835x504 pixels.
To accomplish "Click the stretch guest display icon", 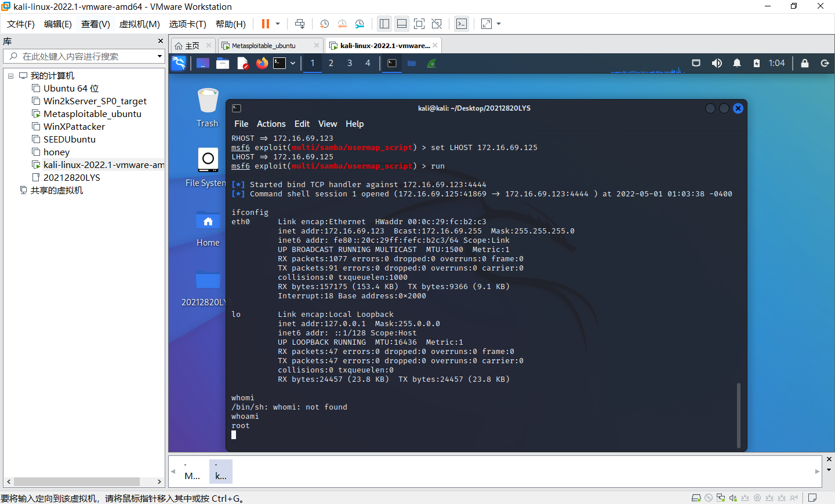I will [x=487, y=24].
